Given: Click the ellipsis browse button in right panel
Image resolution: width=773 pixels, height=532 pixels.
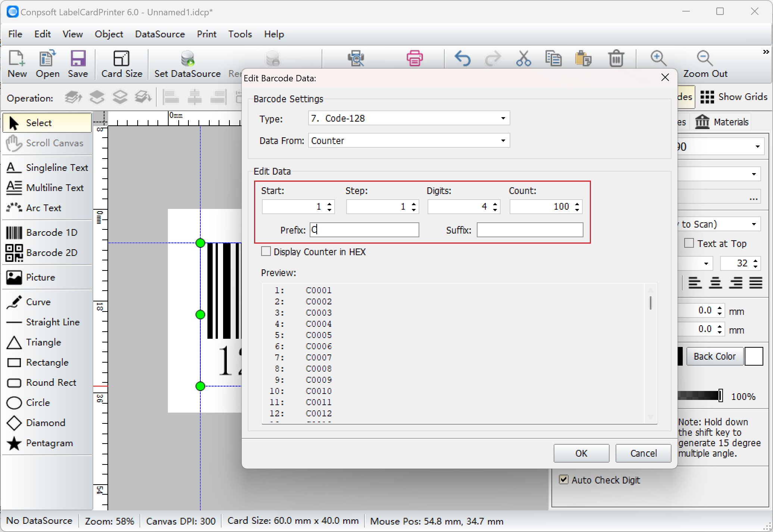Looking at the screenshot, I should click(754, 198).
